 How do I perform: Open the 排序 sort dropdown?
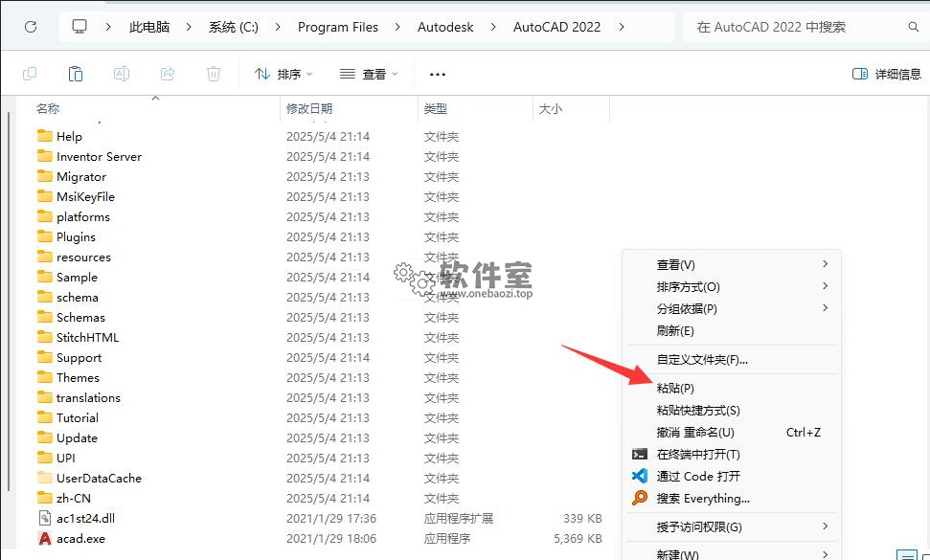point(284,74)
